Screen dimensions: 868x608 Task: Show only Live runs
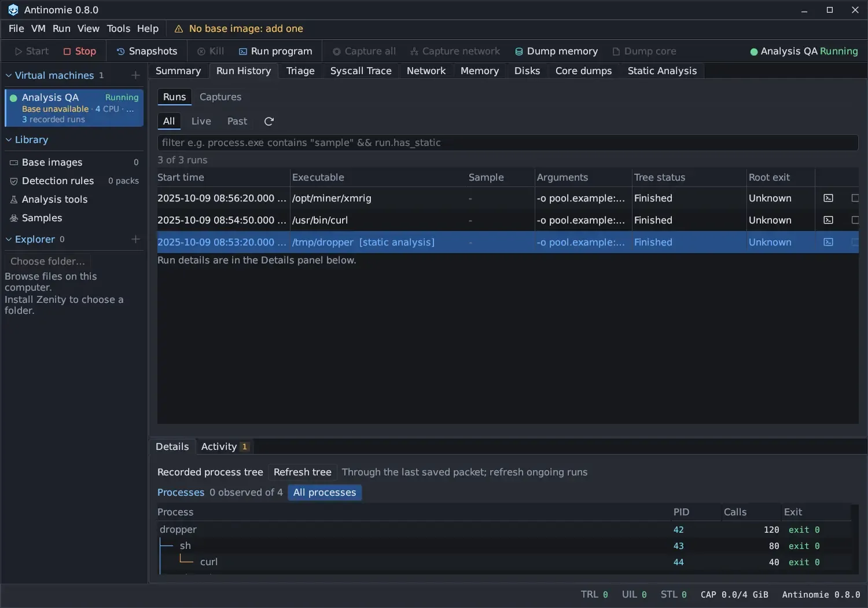(x=201, y=121)
